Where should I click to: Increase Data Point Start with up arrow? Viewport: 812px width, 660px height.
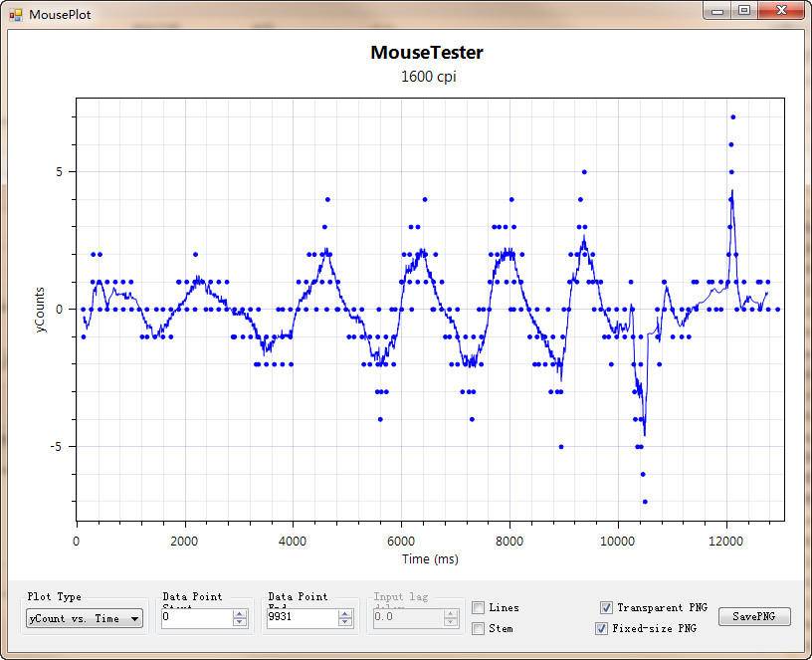tap(239, 613)
